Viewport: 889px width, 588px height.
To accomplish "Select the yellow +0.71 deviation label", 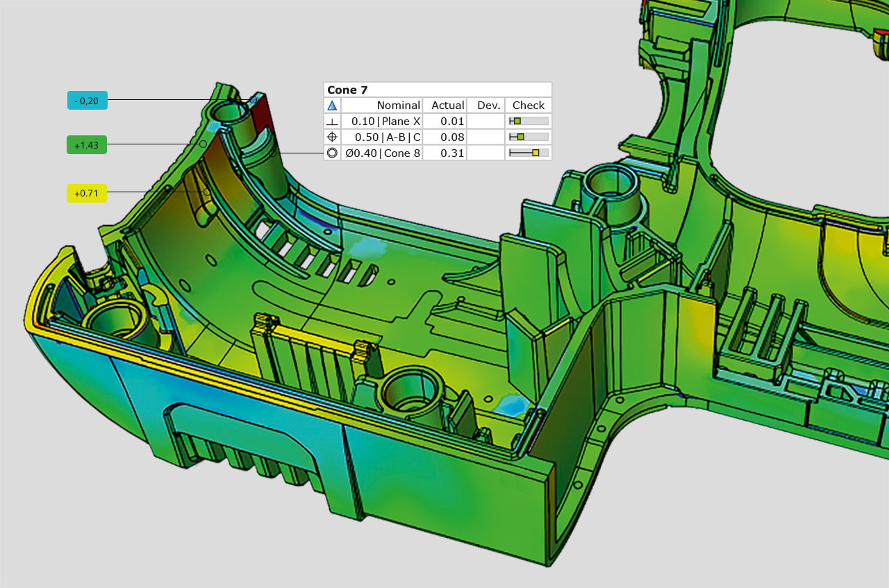I will pos(86,193).
